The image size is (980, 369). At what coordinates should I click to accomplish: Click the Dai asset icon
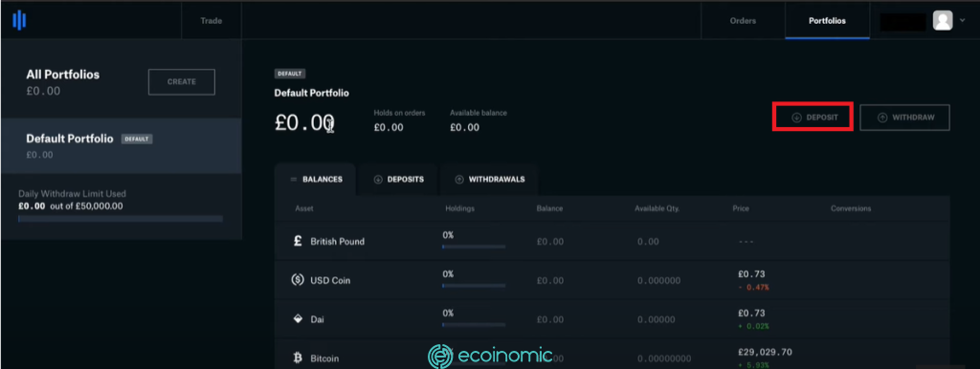[x=298, y=319]
